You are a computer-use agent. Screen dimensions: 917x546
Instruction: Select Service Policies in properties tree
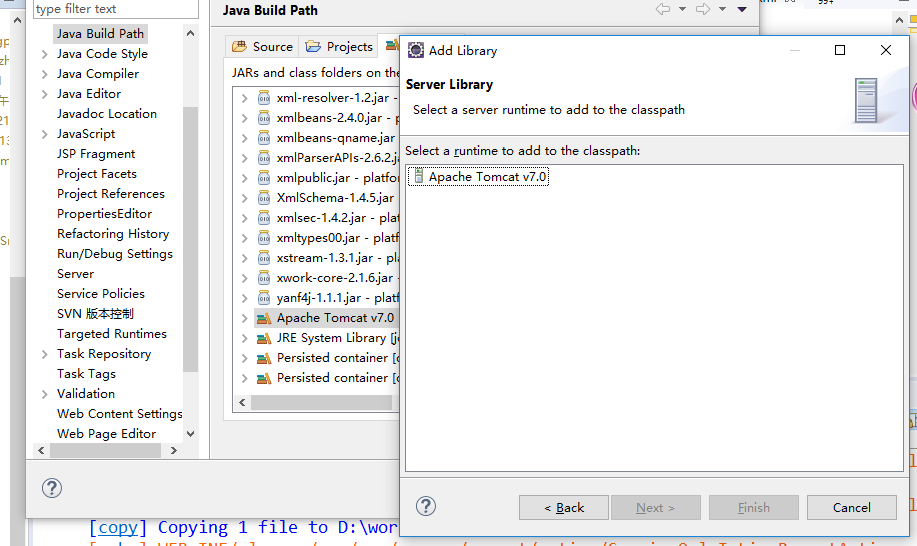click(101, 293)
